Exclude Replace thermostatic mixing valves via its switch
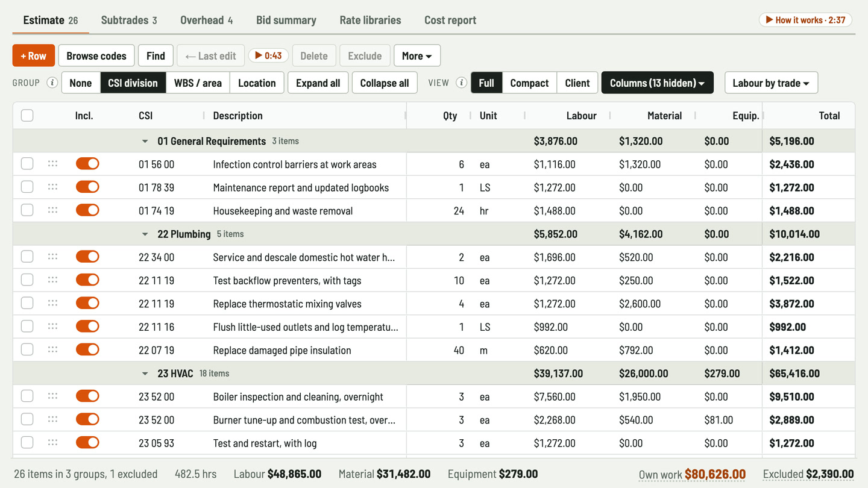This screenshot has height=488, width=868. [x=87, y=303]
